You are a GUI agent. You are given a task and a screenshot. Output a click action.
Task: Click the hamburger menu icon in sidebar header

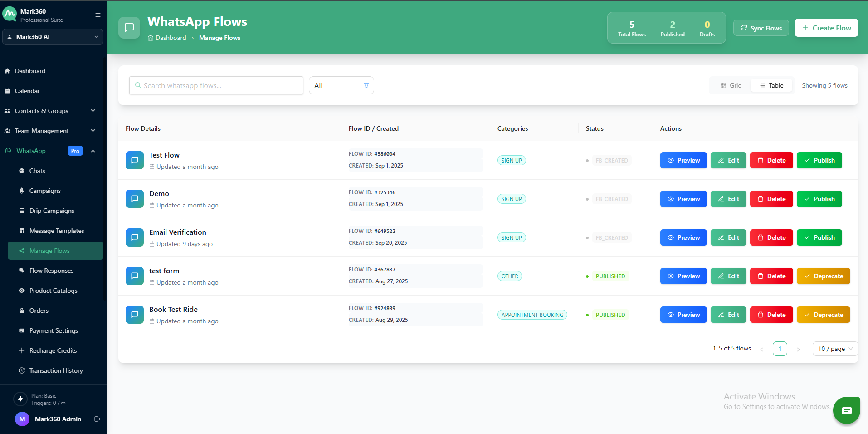[98, 15]
